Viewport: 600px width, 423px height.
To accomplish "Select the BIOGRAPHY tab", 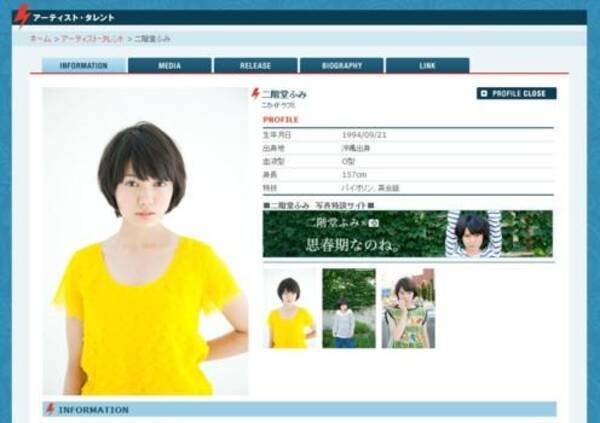I will pyautogui.click(x=342, y=65).
